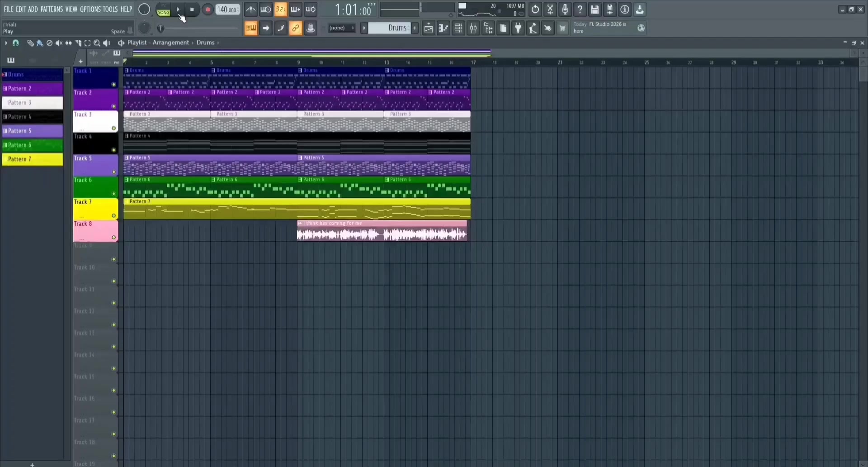Select the playlist Zoom tool
The image size is (868, 467).
pyautogui.click(x=97, y=43)
